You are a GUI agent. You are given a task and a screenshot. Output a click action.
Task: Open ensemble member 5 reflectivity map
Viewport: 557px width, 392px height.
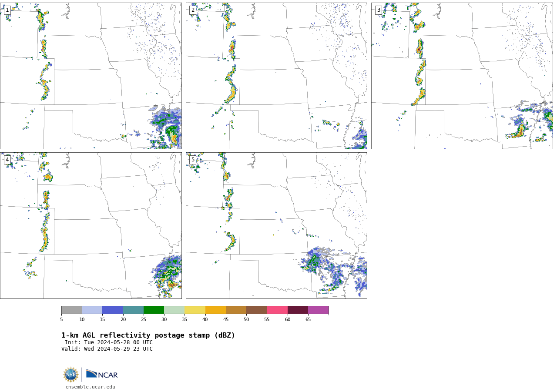click(276, 225)
